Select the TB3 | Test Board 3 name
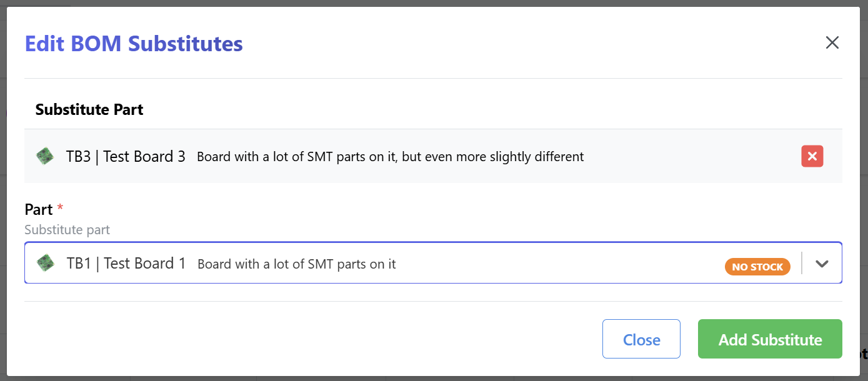Image resolution: width=868 pixels, height=381 pixels. pos(126,156)
